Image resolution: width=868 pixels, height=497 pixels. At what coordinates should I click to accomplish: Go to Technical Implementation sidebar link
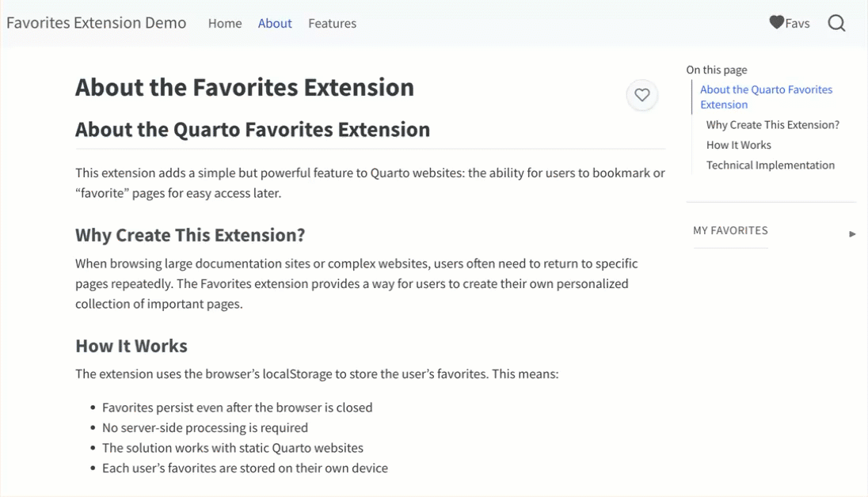(x=770, y=165)
